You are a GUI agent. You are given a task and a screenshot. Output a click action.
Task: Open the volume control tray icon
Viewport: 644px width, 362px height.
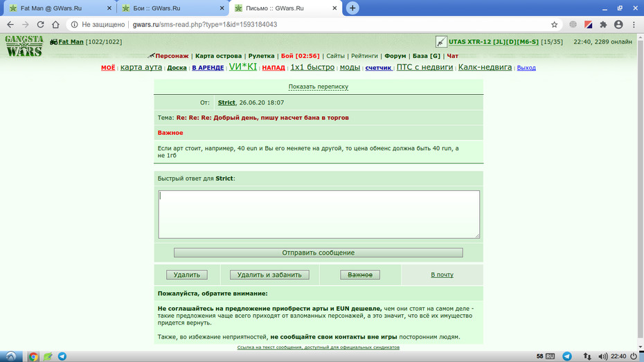coord(602,356)
